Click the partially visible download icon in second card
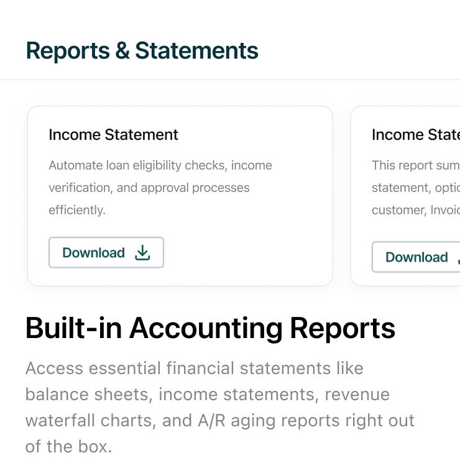 [459, 257]
